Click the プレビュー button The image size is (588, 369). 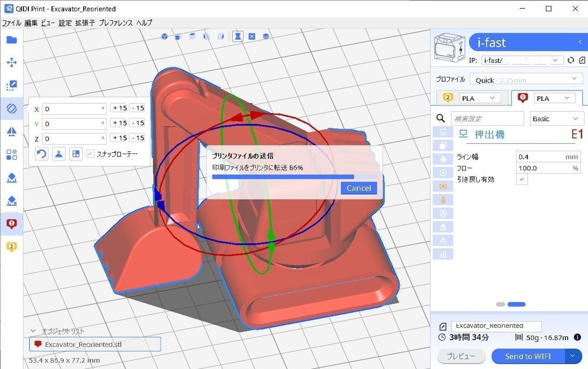click(461, 356)
